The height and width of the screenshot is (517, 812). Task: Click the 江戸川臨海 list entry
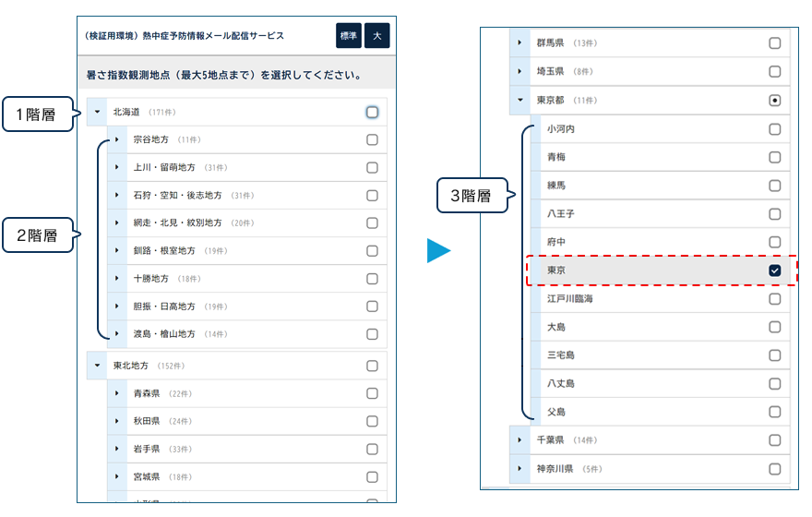570,299
